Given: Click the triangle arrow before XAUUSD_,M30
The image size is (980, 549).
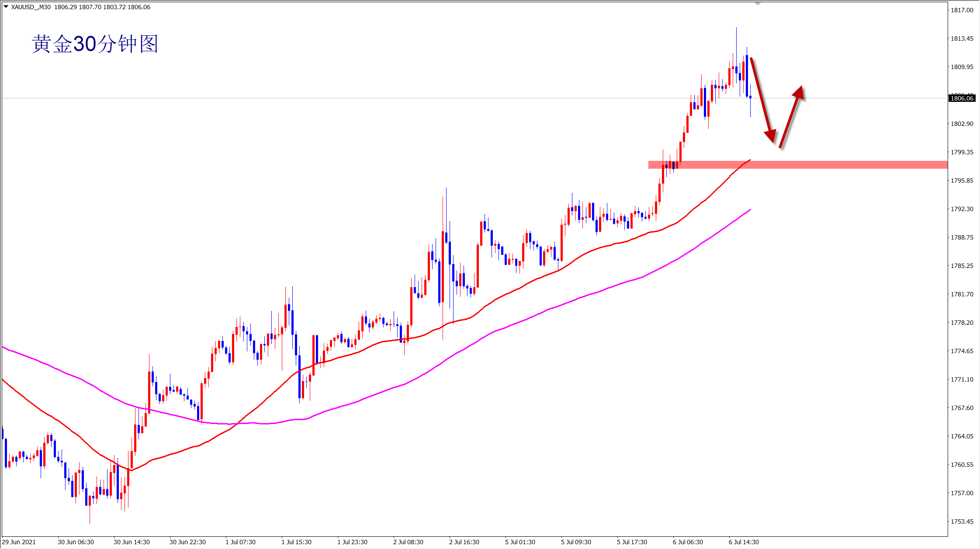Looking at the screenshot, I should (6, 7).
